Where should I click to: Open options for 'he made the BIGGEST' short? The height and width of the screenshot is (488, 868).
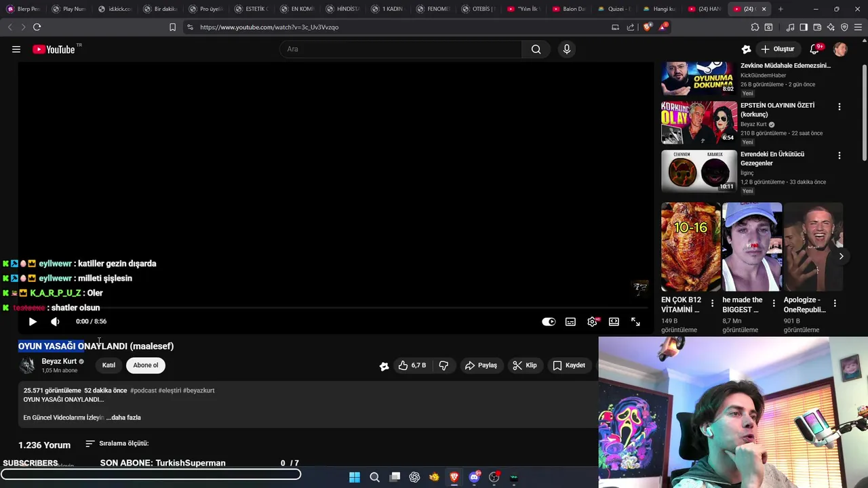point(774,304)
